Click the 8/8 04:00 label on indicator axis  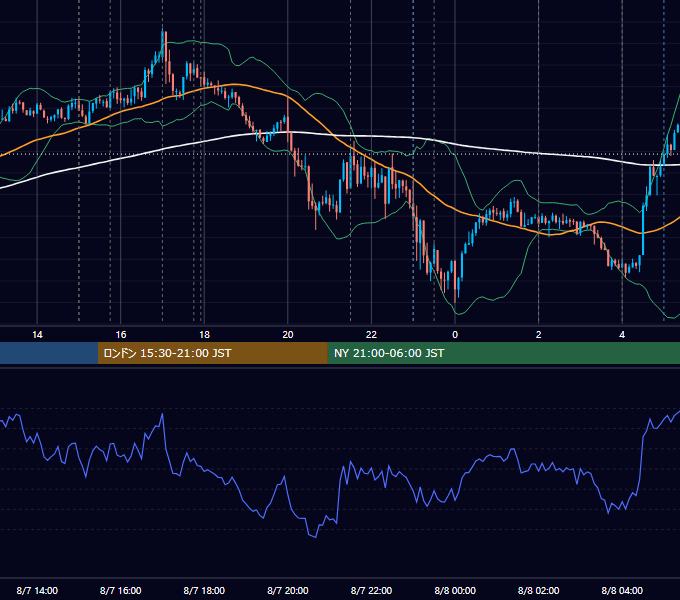point(622,590)
